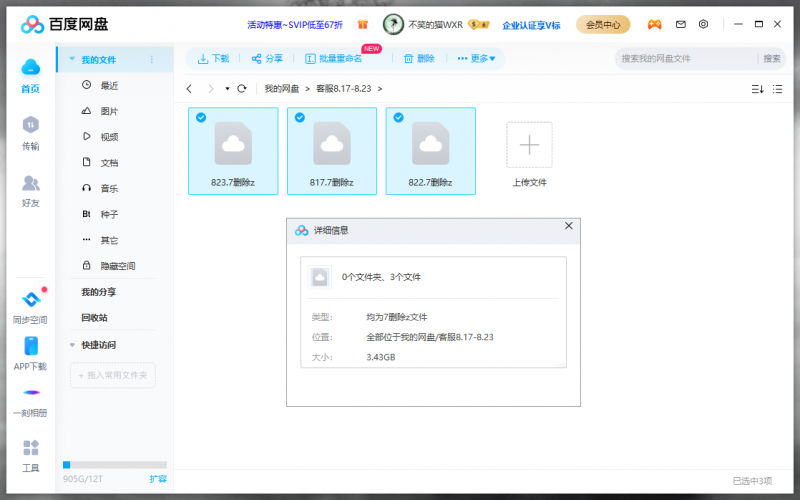Collapse the 我的文件 tree section

[72, 60]
